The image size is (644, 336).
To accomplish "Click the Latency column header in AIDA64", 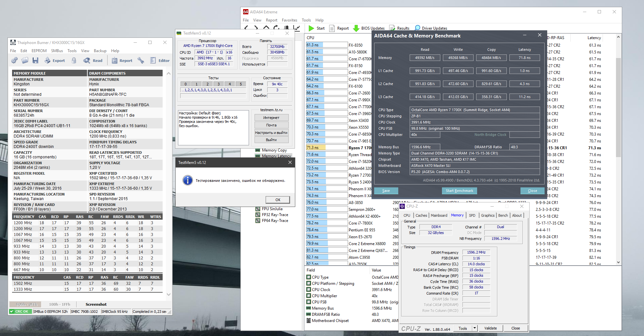I will (x=594, y=38).
